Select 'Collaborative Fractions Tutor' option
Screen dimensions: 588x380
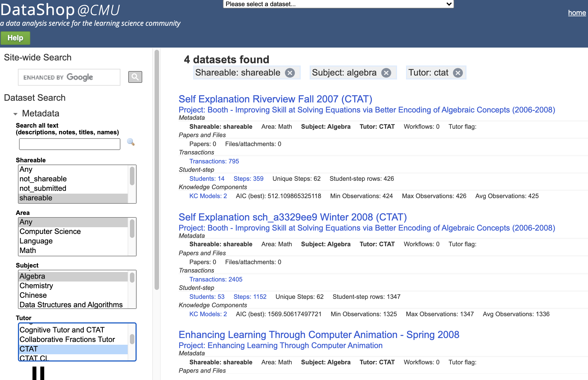click(x=73, y=340)
